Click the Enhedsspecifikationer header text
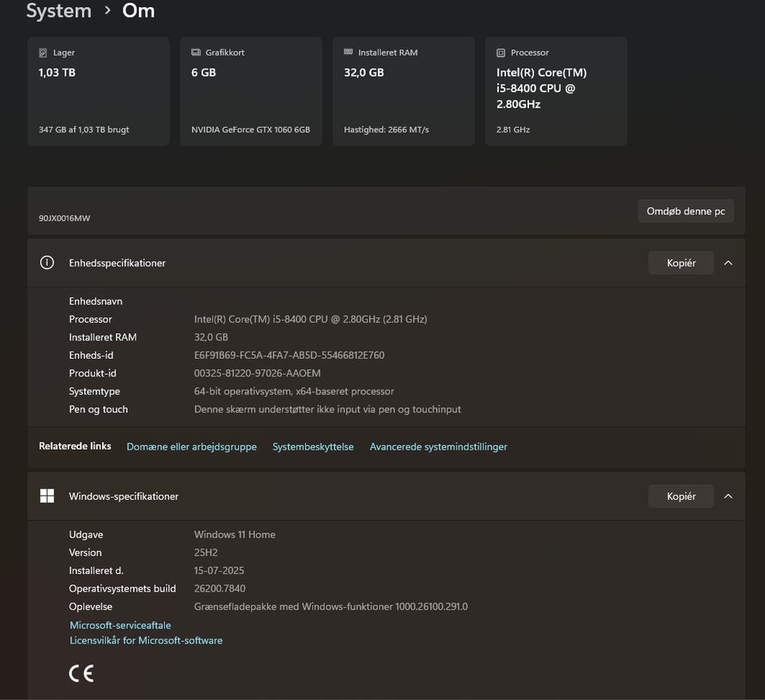 coord(117,263)
